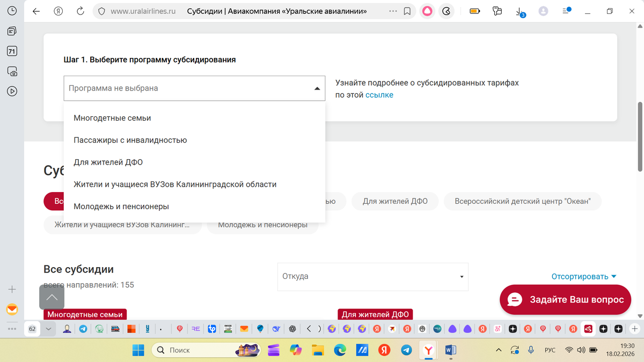Open the password manager key icon
The image size is (644, 362).
pos(497,11)
